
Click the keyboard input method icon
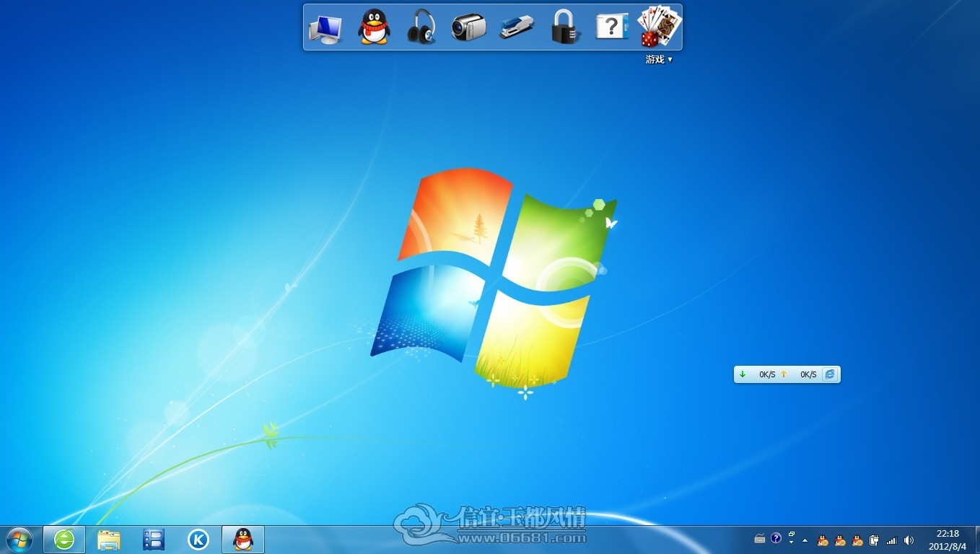(x=759, y=539)
